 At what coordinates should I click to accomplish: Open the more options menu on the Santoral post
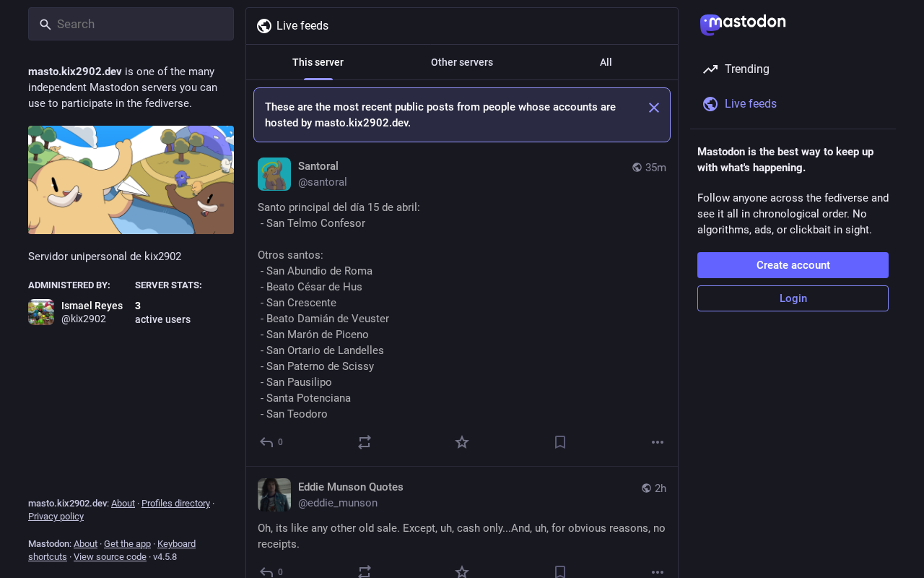click(x=658, y=442)
